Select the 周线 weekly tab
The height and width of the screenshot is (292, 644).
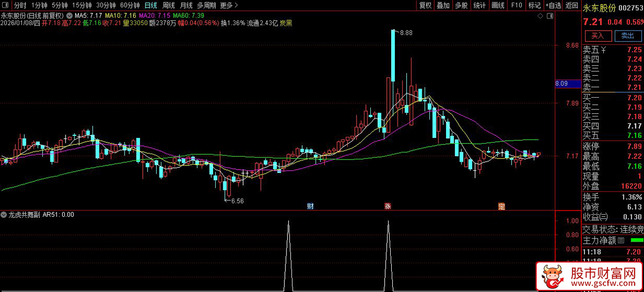(x=169, y=5)
